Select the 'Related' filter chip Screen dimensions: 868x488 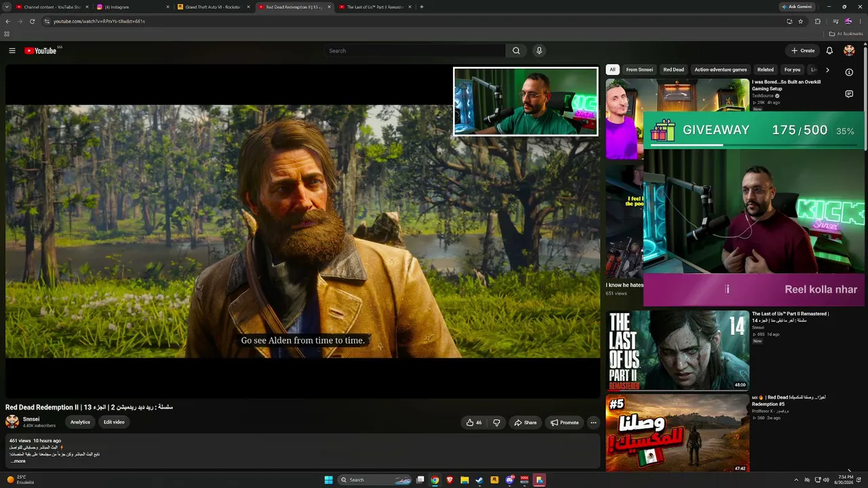[766, 70]
